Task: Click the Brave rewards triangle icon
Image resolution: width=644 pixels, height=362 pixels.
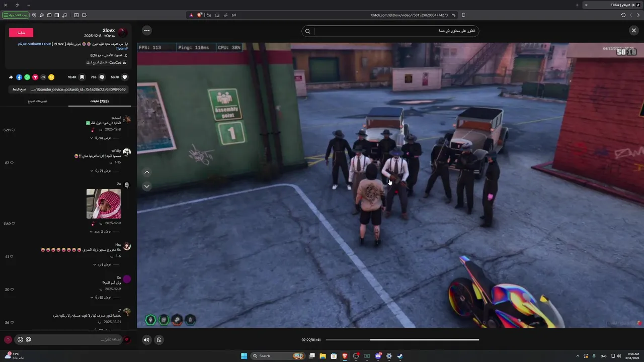Action: [191, 15]
